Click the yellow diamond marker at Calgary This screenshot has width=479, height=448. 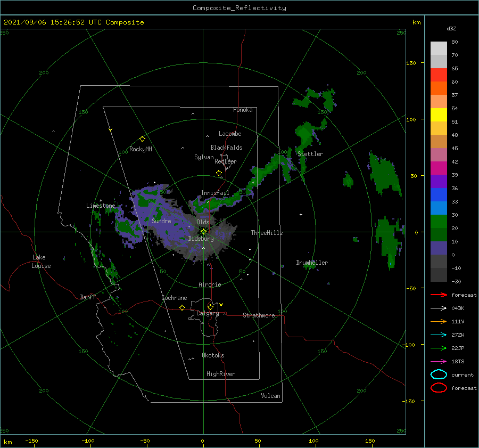(x=210, y=307)
